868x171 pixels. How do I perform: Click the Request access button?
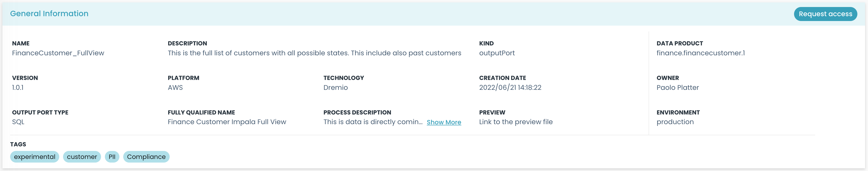(x=825, y=14)
